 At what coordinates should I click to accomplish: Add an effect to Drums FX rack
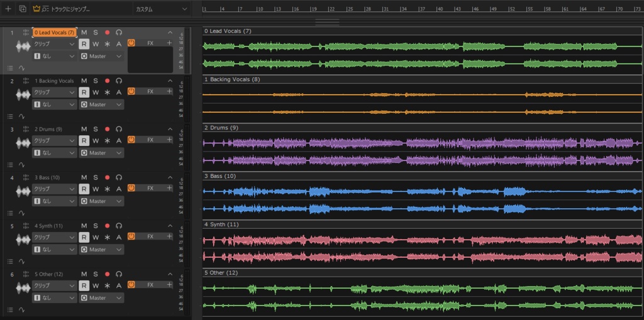pos(169,140)
